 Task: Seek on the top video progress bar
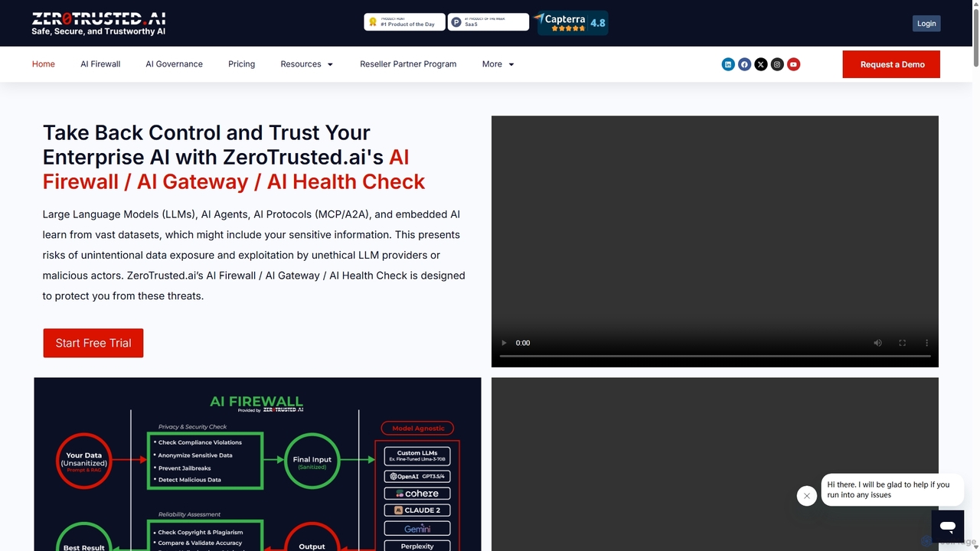tap(715, 357)
